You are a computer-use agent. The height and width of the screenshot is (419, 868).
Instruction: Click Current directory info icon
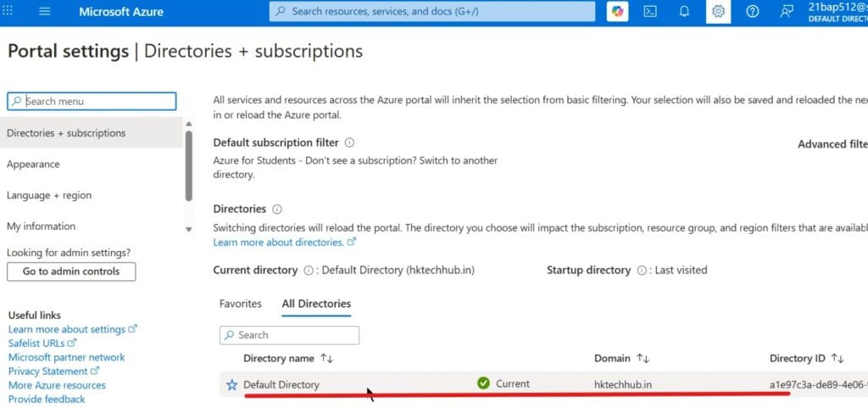coord(309,271)
